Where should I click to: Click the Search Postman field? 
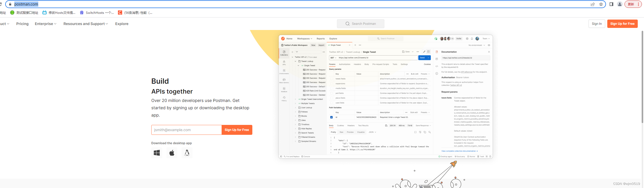361,24
